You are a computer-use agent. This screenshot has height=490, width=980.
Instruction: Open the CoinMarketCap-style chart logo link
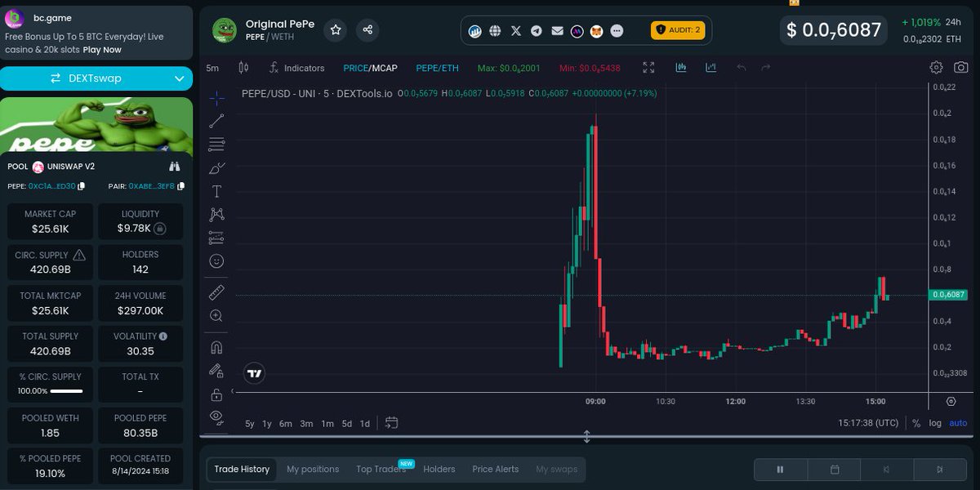[475, 31]
